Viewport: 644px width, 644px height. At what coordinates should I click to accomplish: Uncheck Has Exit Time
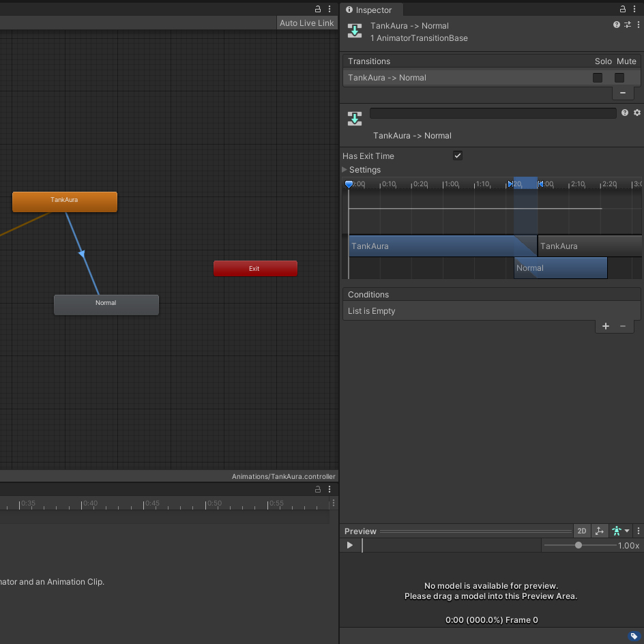pos(458,156)
